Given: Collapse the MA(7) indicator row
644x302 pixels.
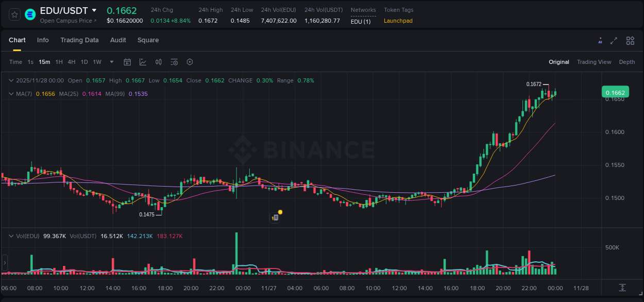Looking at the screenshot, I should pyautogui.click(x=11, y=94).
